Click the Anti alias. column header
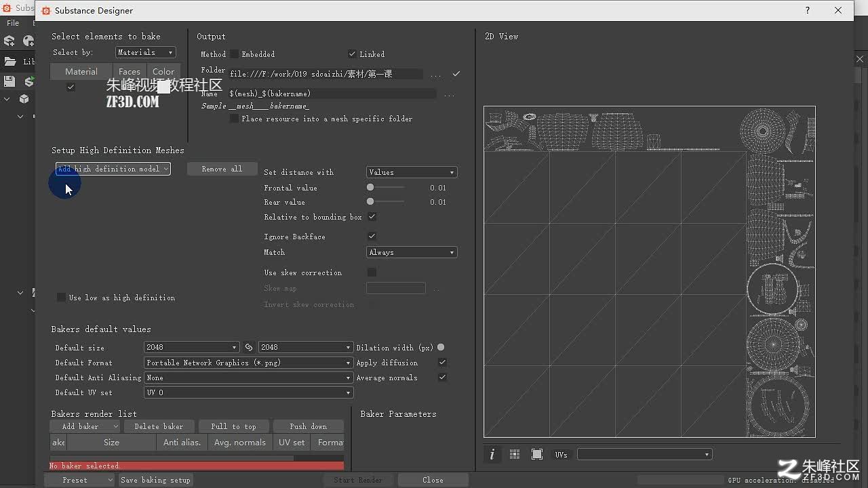 [x=182, y=443]
